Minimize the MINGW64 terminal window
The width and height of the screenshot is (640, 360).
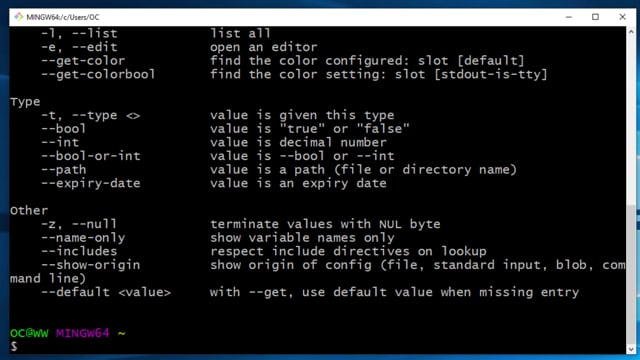[569, 17]
